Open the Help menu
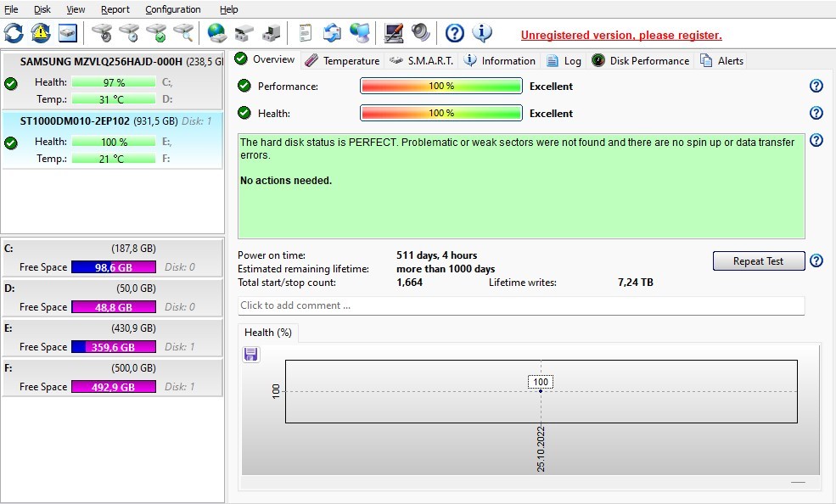 point(228,9)
